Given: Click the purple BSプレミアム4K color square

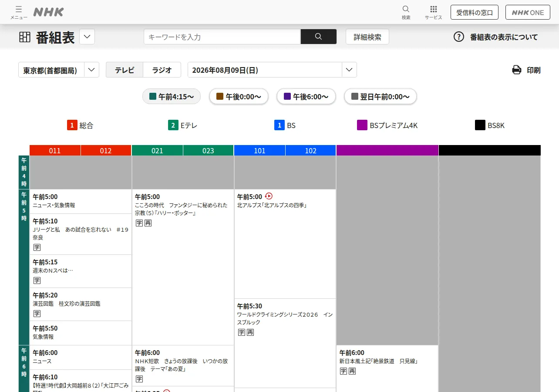Looking at the screenshot, I should pyautogui.click(x=362, y=125).
